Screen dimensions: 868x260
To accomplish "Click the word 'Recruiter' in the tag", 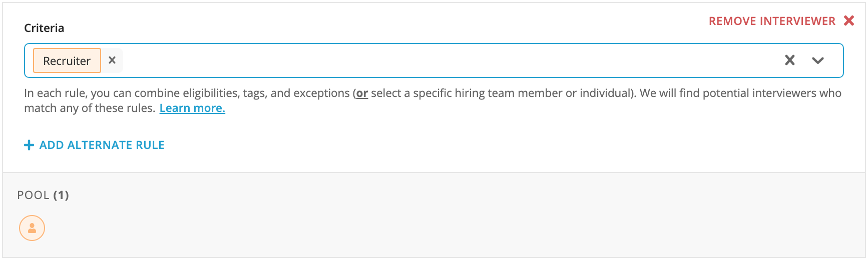I will click(x=67, y=61).
